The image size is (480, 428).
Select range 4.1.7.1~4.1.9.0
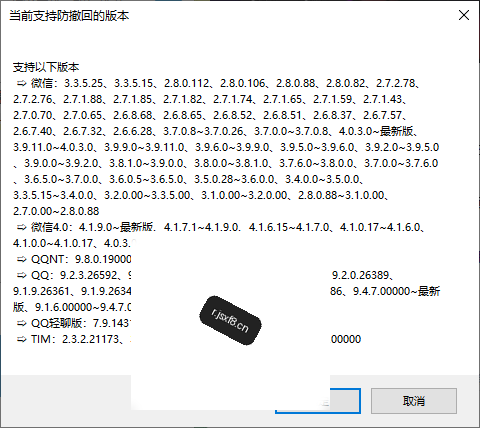pos(201,227)
